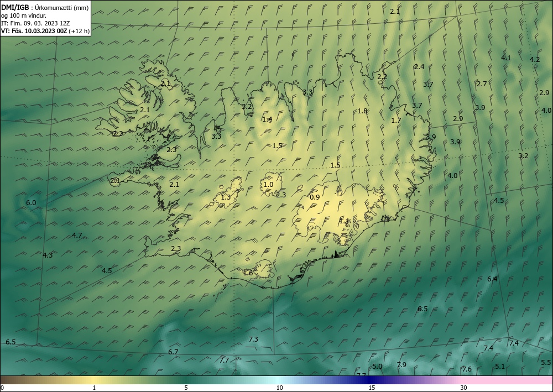Select the 1.0 value on Hofsjökull glacier
553x392 pixels.
coord(268,184)
